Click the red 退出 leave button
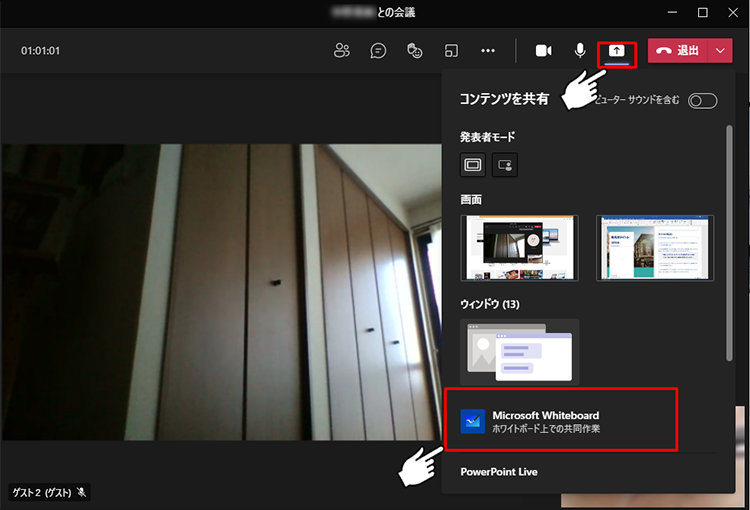 point(677,50)
